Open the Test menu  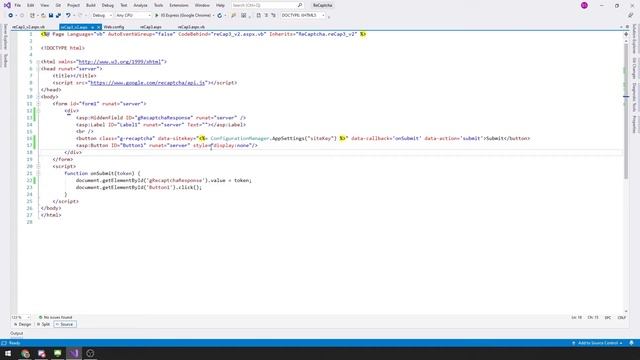(124, 5)
